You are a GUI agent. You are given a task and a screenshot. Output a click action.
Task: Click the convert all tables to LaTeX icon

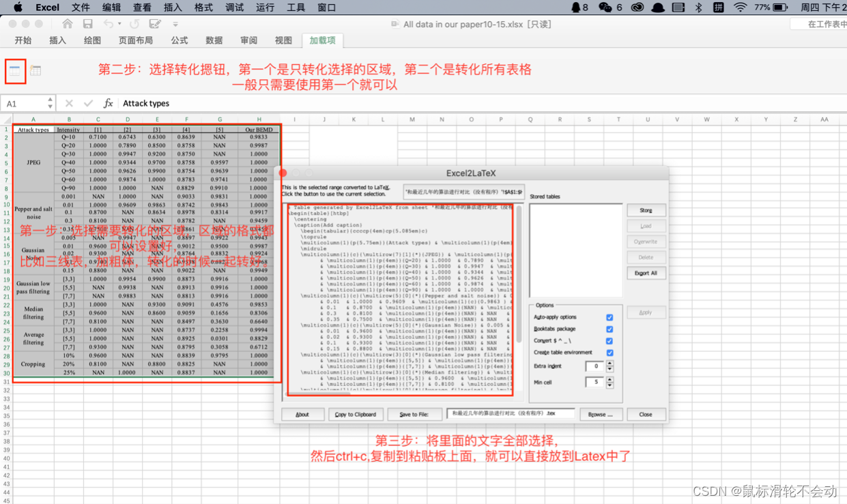click(35, 71)
